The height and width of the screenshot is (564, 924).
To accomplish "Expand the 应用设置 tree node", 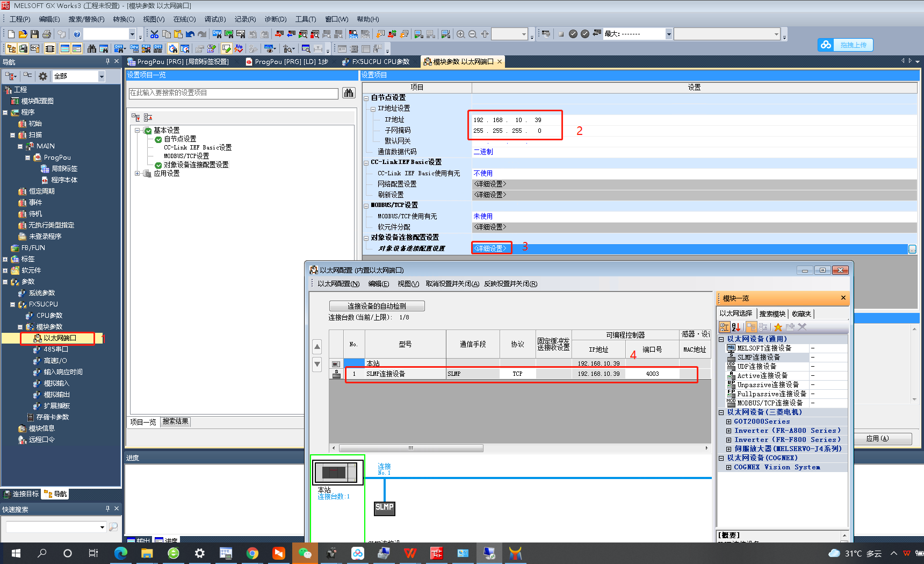I will [x=138, y=174].
